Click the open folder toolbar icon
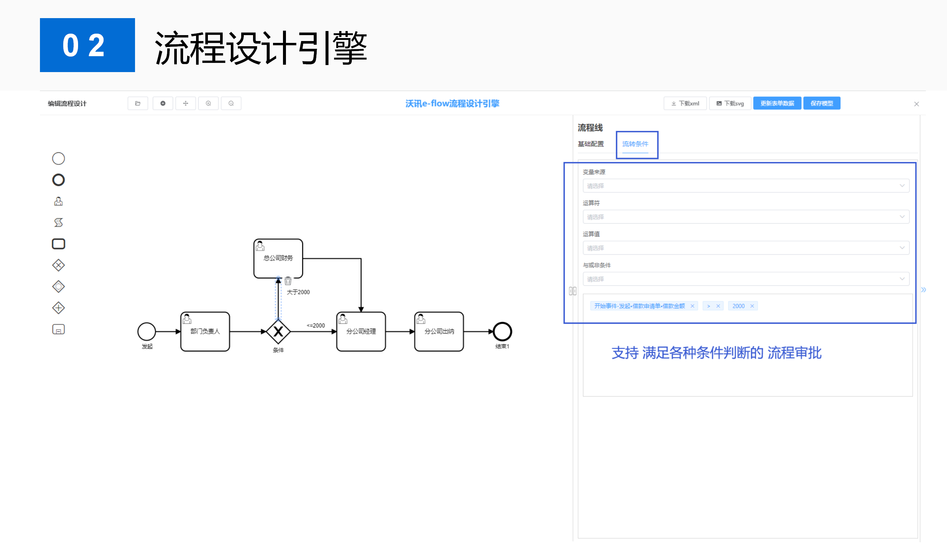Screen dimensions: 947x560 pos(138,103)
